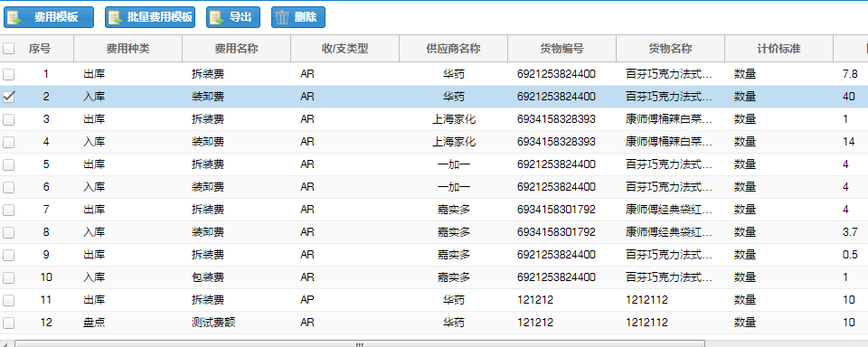Sort by the 收/支类型 column header
This screenshot has width=868, height=347.
[344, 49]
